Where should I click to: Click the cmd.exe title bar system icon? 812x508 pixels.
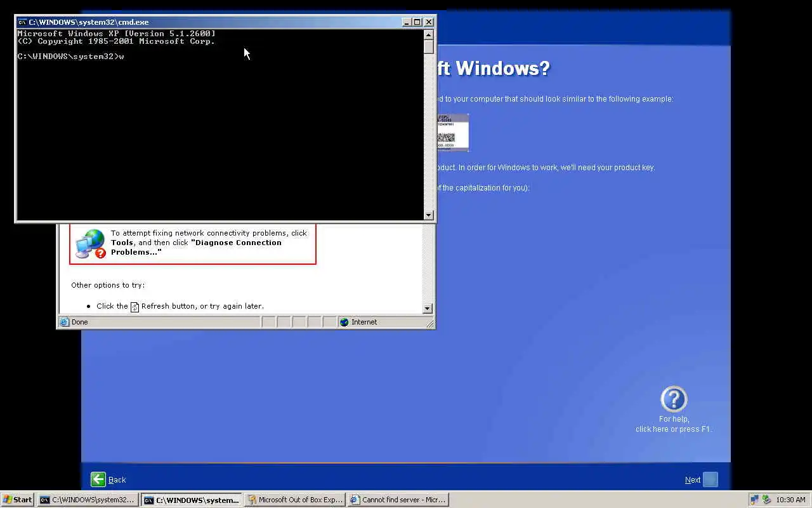pyautogui.click(x=22, y=22)
